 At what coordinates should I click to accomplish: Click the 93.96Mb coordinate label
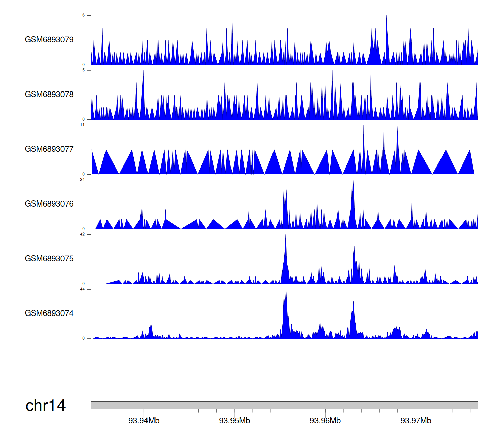pos(325,421)
